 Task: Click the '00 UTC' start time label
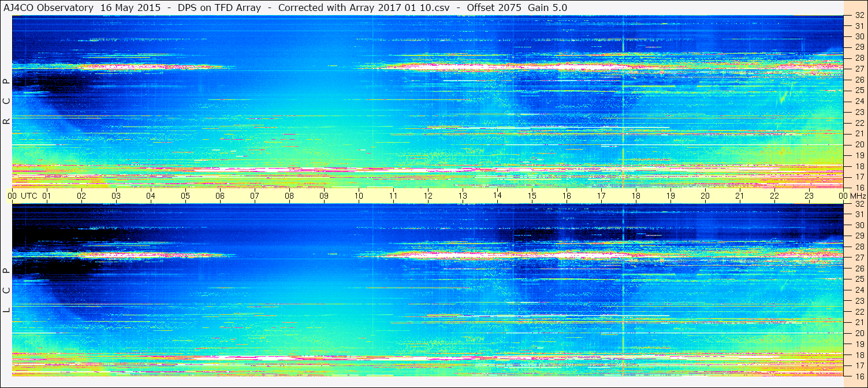point(23,196)
